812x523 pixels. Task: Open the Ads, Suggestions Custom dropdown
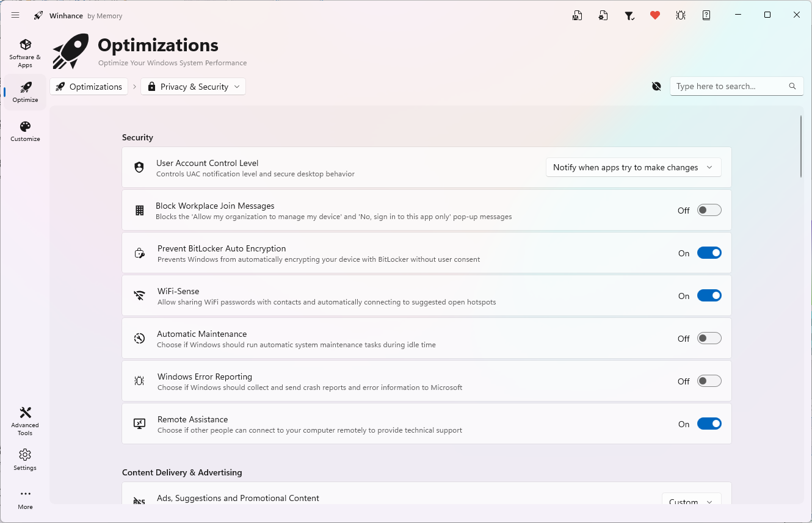(691, 501)
